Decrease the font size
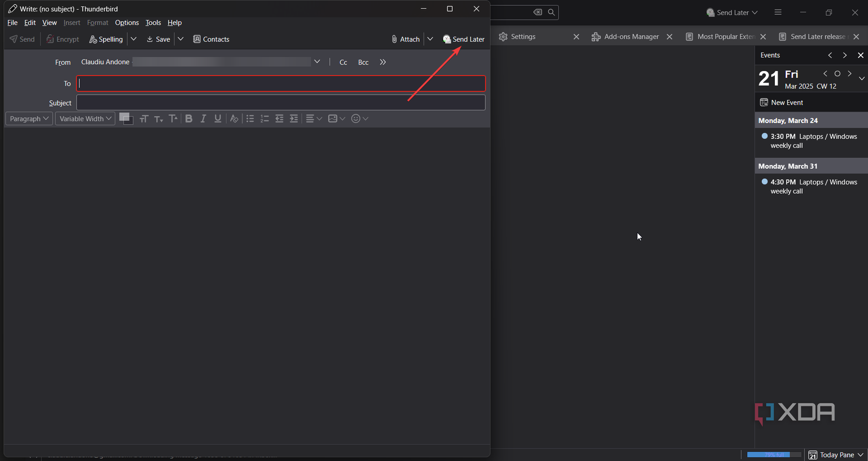Screen dimensions: 868x461 158,119
